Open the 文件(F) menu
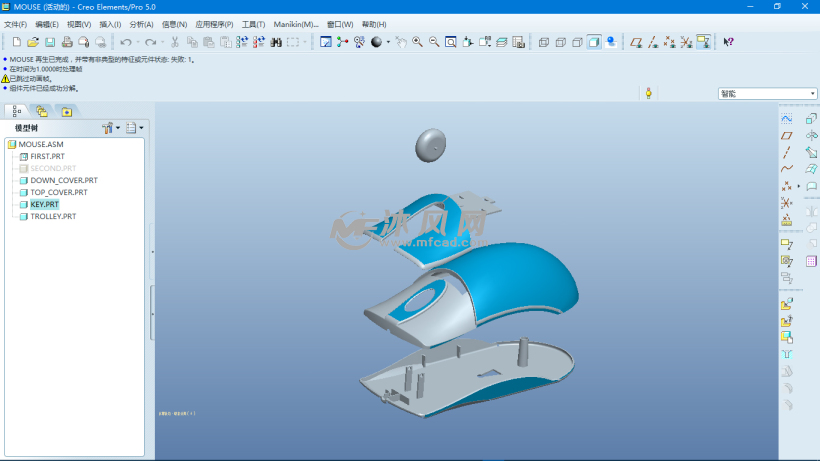 pyautogui.click(x=15, y=25)
